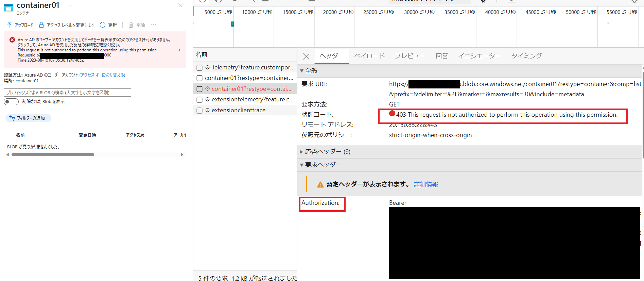Click アクセス キーに切り替える link

coord(102,75)
